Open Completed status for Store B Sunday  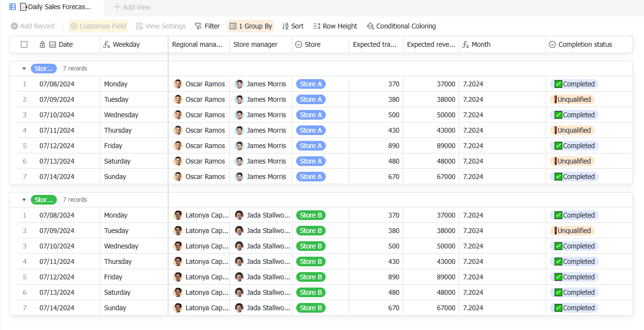(x=574, y=308)
